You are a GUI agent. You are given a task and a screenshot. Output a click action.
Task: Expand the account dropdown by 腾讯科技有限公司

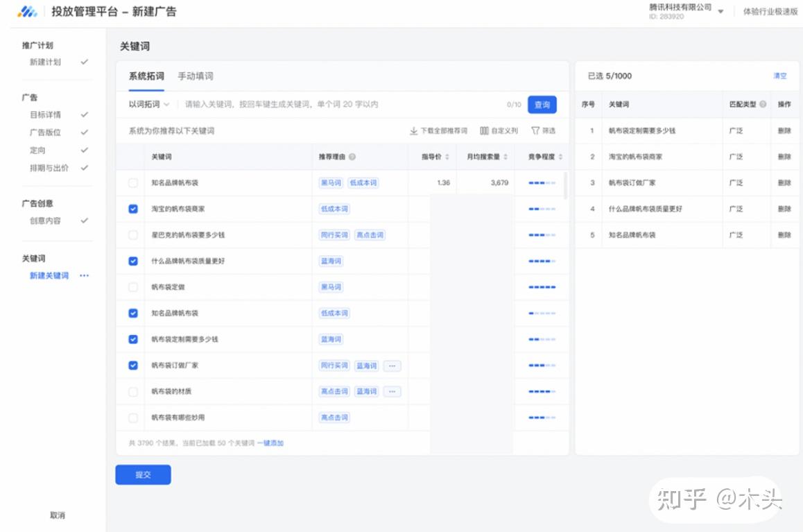point(720,12)
